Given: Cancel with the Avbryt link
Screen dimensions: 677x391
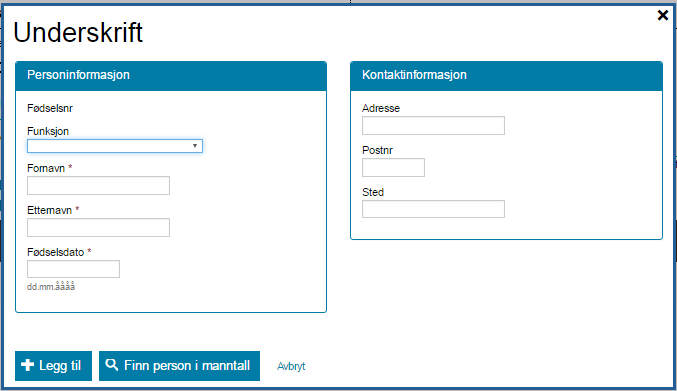Looking at the screenshot, I should pos(291,366).
